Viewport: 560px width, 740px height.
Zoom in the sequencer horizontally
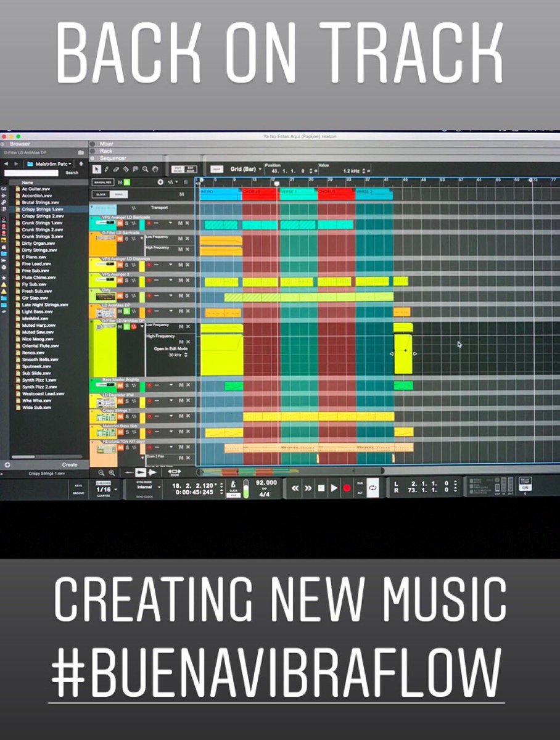[x=112, y=472]
